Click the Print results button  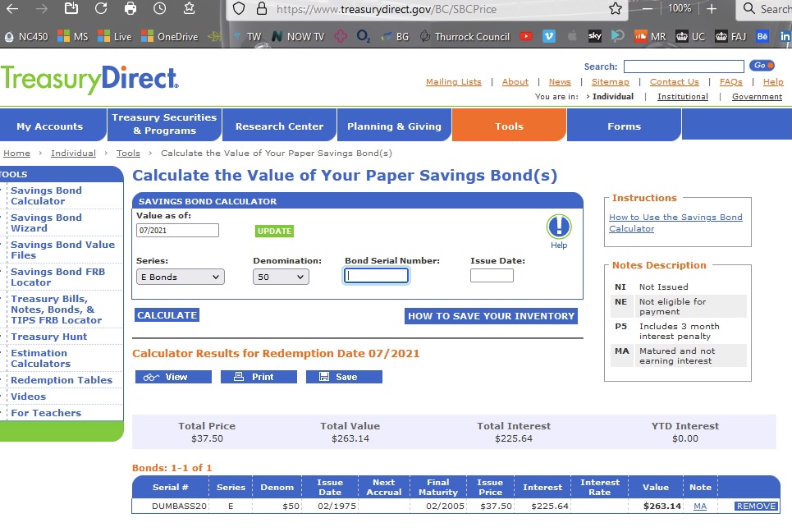(x=259, y=377)
